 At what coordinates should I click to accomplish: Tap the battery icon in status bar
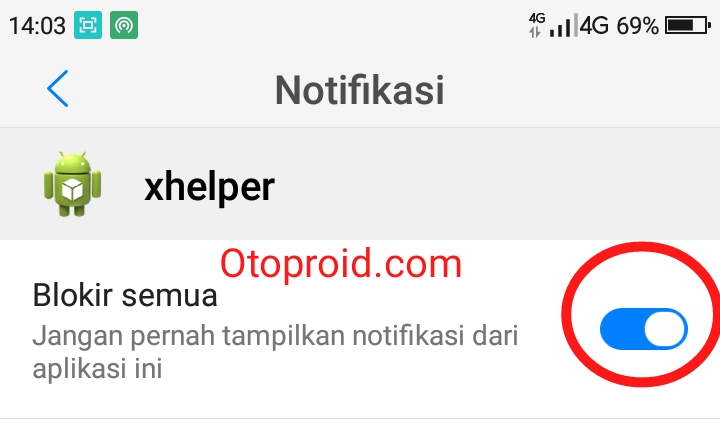(688, 25)
